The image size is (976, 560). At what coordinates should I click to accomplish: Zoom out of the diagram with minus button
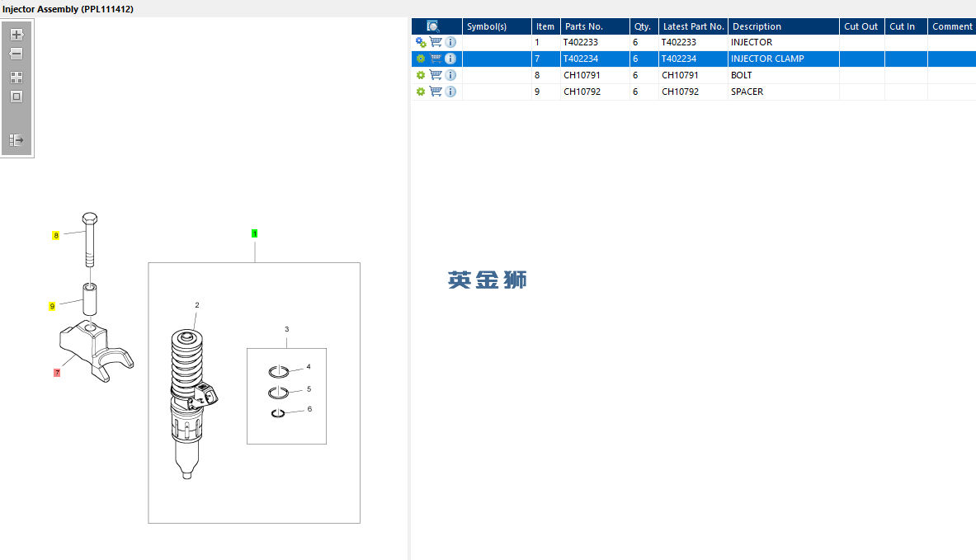[x=17, y=54]
